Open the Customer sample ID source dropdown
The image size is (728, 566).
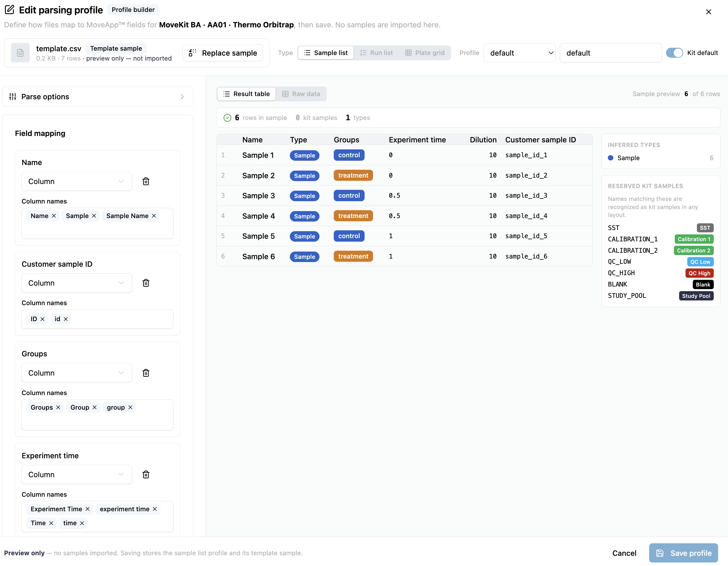point(77,283)
